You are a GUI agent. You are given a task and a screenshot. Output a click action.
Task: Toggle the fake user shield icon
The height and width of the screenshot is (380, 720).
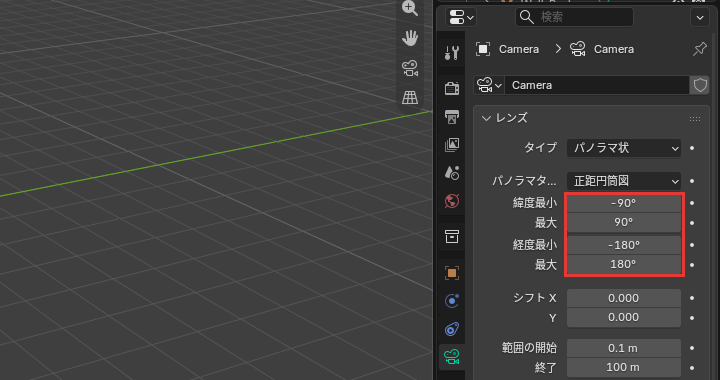700,85
